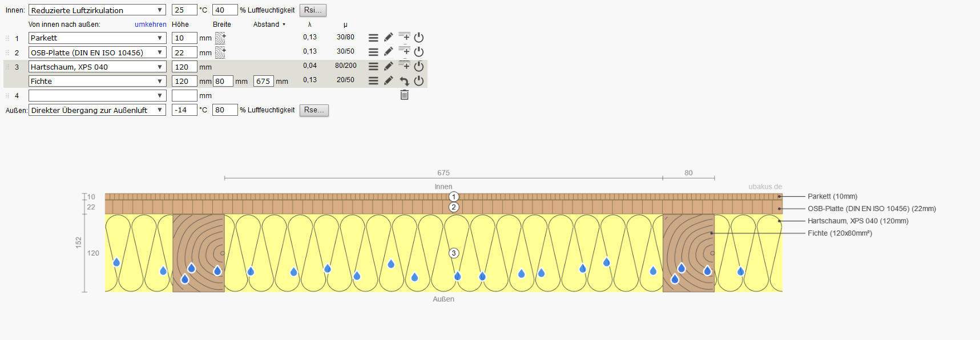Expand the Hartschaum, XPS 040 material dropdown
Viewport: 980px width, 340px height.
tap(97, 67)
